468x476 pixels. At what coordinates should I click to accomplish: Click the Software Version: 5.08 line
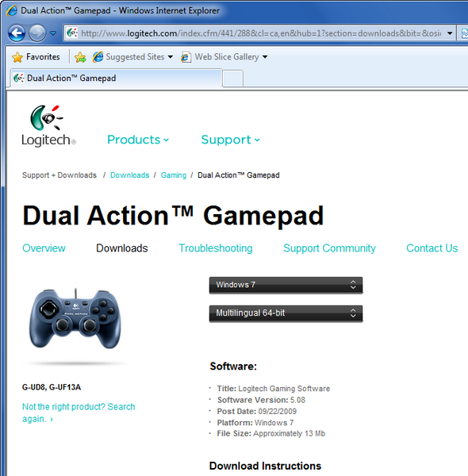point(261,400)
